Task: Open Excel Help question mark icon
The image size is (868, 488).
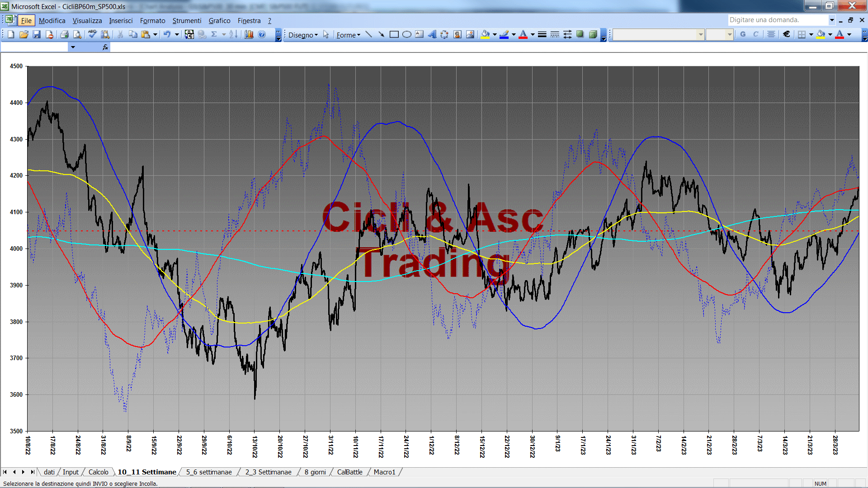Action: [262, 34]
